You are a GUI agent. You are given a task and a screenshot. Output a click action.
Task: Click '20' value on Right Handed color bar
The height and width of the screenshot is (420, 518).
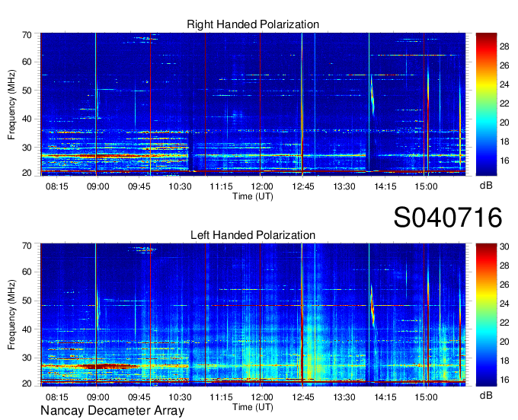504,123
